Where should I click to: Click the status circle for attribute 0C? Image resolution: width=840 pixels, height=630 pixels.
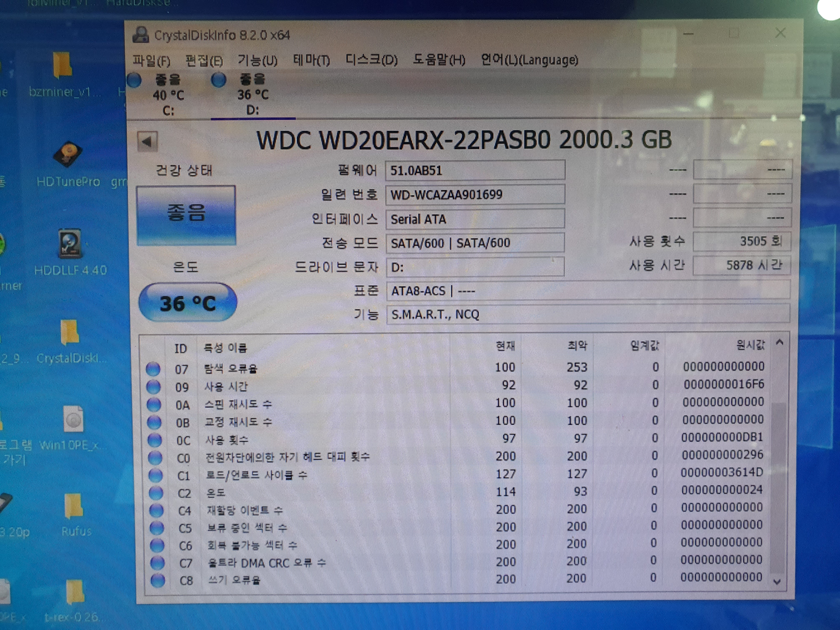155,440
